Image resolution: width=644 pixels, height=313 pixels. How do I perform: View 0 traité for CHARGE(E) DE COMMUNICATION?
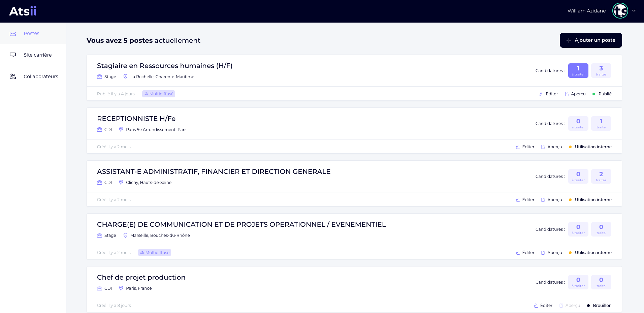[x=601, y=229]
